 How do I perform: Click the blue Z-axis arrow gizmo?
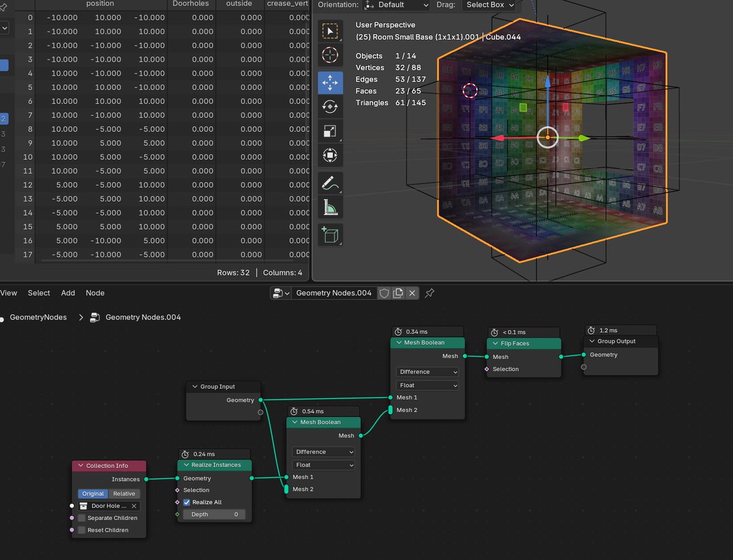point(548,82)
